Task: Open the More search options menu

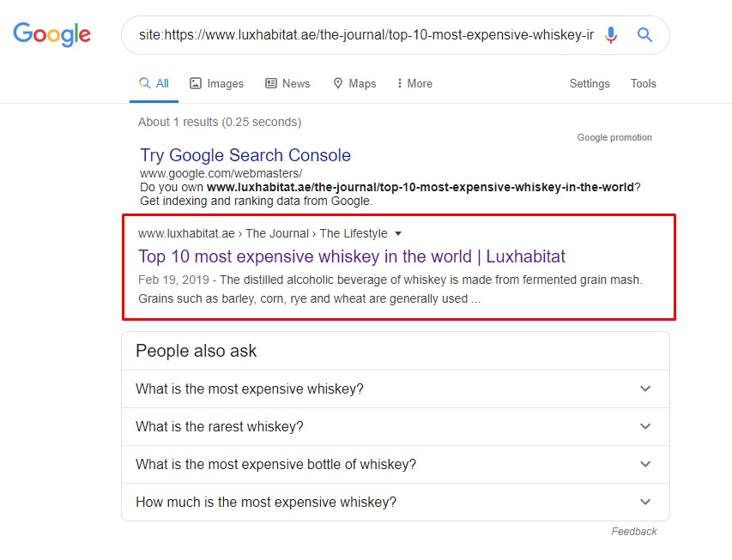Action: click(x=414, y=83)
